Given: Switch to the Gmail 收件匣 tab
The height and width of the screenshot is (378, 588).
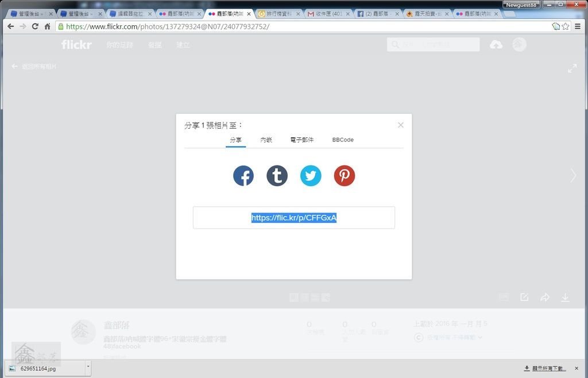Looking at the screenshot, I should (328, 14).
